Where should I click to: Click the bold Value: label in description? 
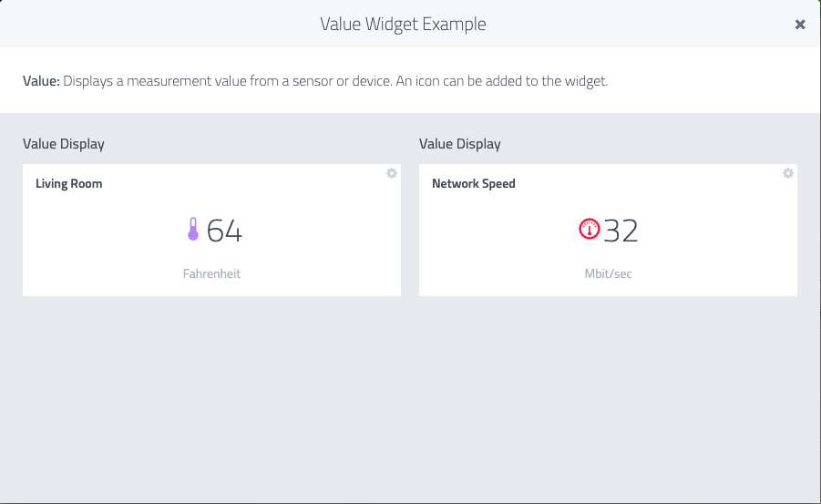tap(41, 81)
